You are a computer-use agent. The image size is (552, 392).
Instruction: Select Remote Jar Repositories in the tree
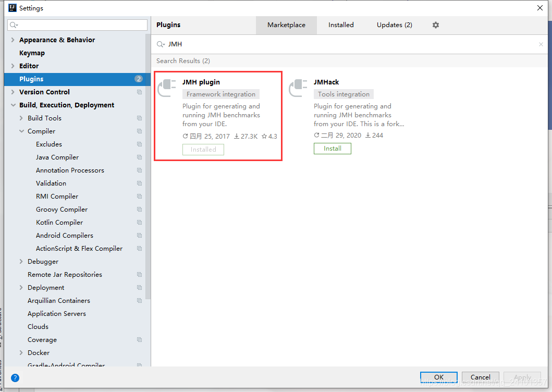pyautogui.click(x=65, y=274)
